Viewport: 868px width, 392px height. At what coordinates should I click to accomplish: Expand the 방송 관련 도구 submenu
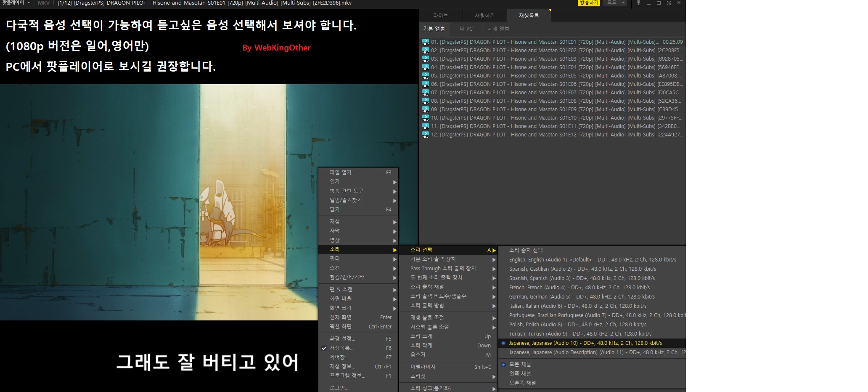358,191
